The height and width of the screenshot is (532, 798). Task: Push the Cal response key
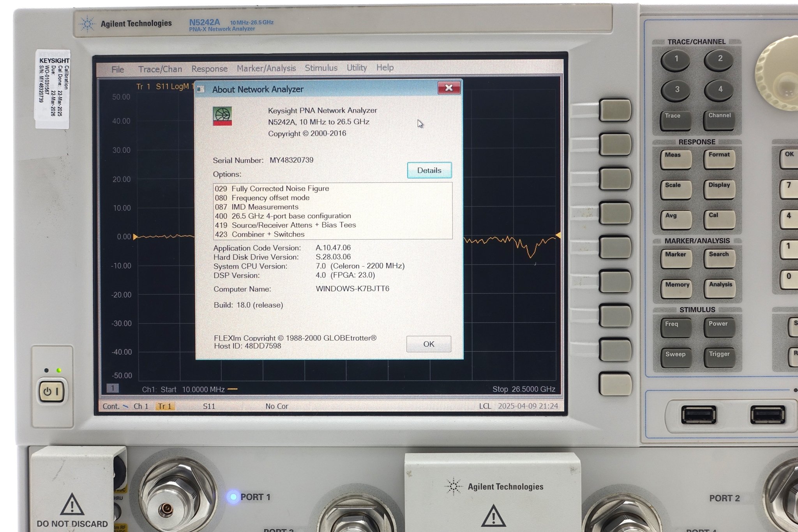click(x=719, y=220)
